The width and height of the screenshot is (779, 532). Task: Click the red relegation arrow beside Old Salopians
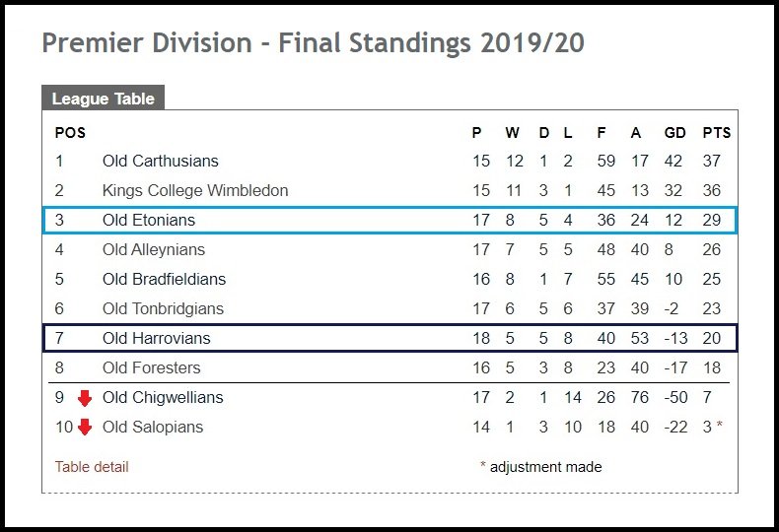tap(85, 428)
